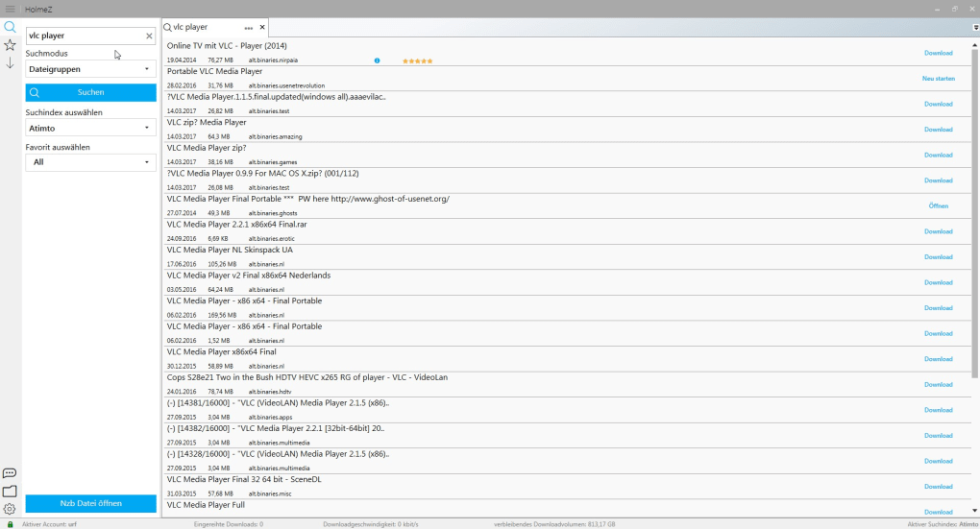Open the Favorit auswählen All dropdown
Viewport: 980px width, 529px height.
coord(90,162)
